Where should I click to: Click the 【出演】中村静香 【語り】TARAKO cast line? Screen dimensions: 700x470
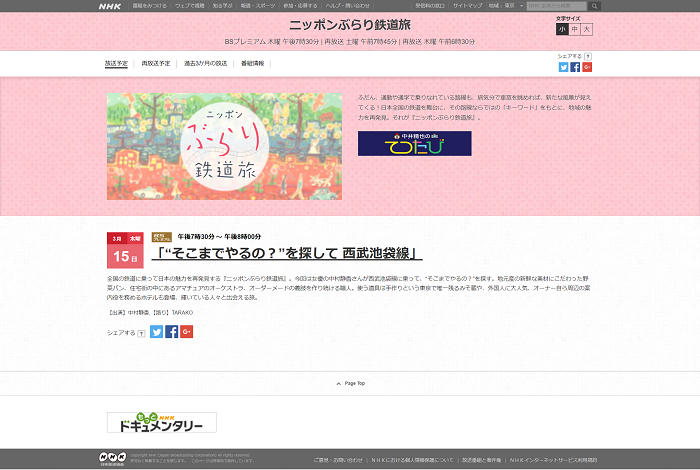[x=150, y=313]
